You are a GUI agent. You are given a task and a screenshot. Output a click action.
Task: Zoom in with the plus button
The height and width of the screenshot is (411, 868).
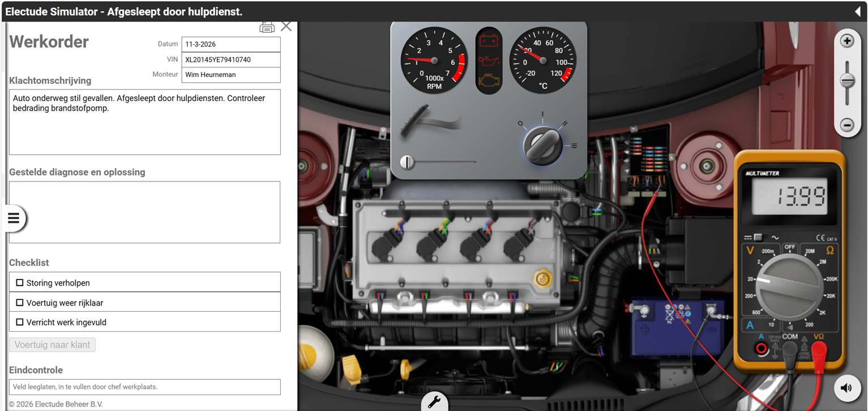coord(847,41)
